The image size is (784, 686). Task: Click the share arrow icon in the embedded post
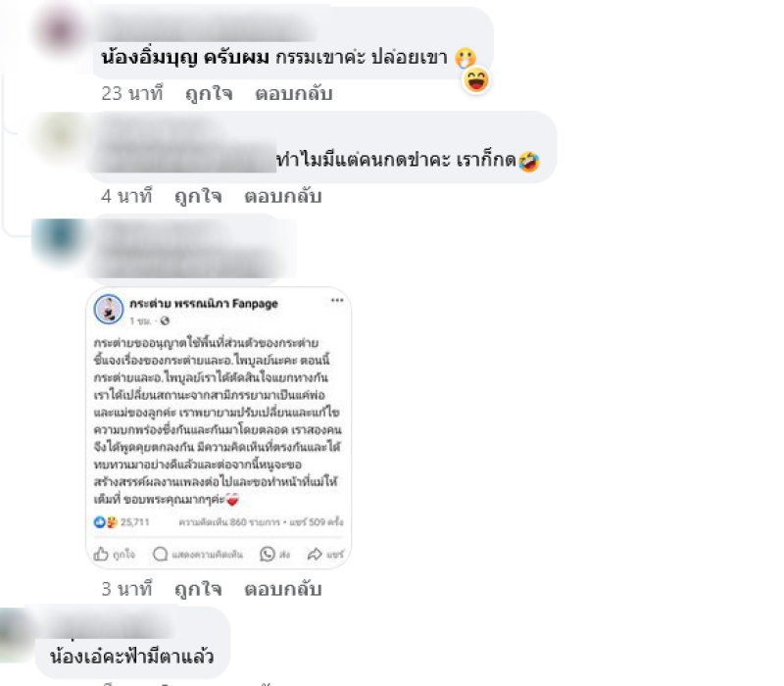[x=315, y=554]
